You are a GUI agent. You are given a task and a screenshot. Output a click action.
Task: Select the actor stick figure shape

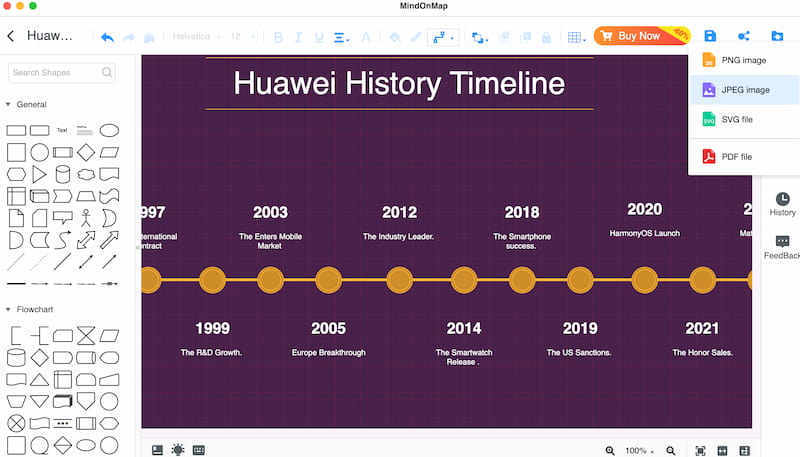pos(86,218)
